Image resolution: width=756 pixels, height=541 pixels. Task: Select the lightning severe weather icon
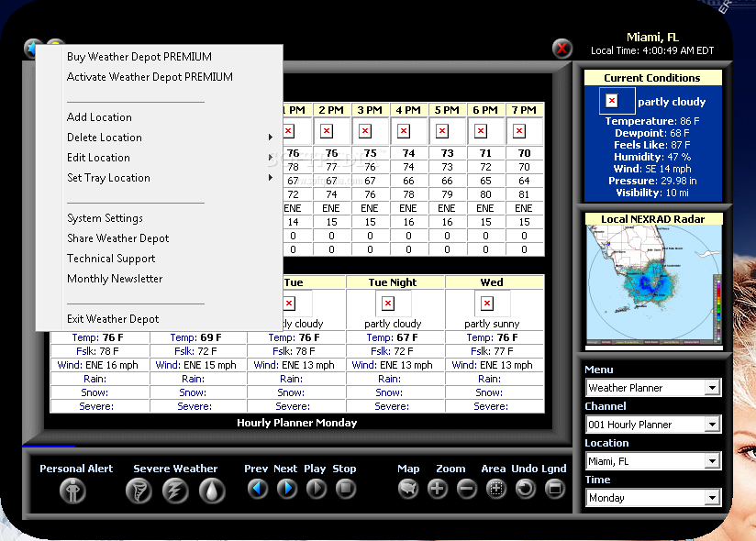[175, 491]
